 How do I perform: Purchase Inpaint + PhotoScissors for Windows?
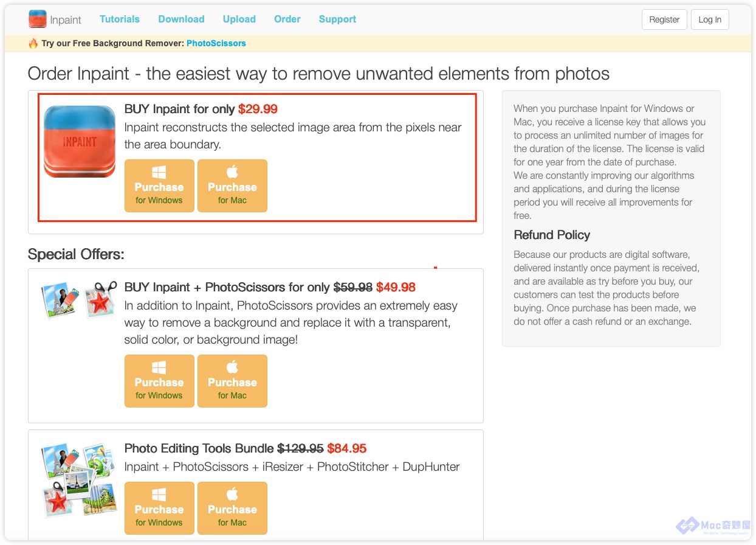159,381
